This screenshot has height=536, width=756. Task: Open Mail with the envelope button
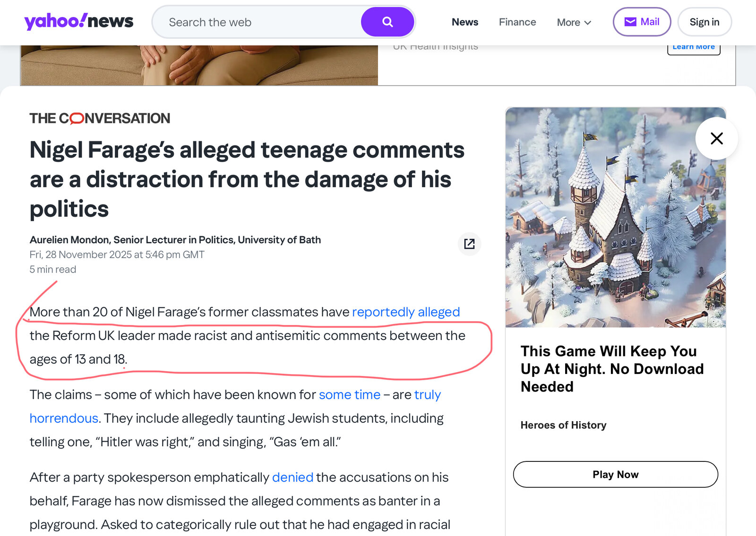(642, 22)
